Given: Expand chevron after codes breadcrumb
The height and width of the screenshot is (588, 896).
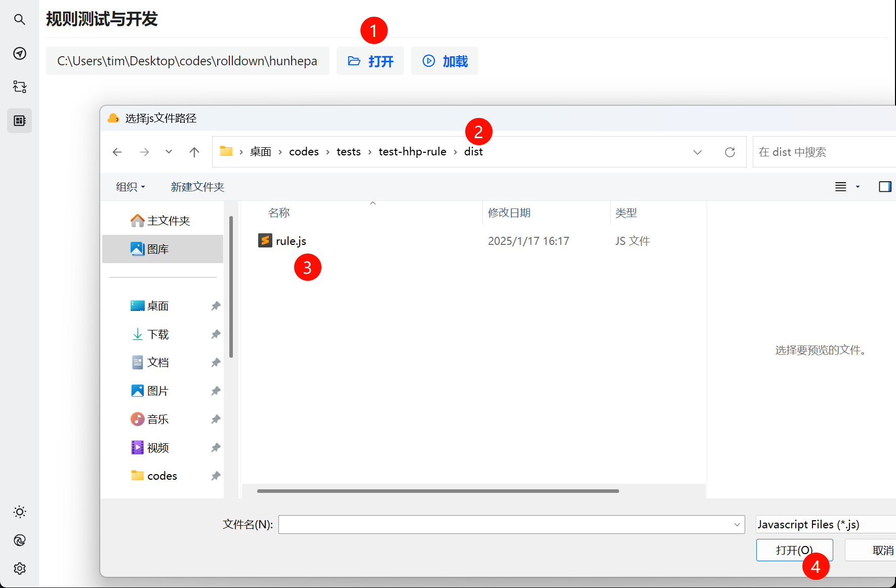Looking at the screenshot, I should pos(328,152).
